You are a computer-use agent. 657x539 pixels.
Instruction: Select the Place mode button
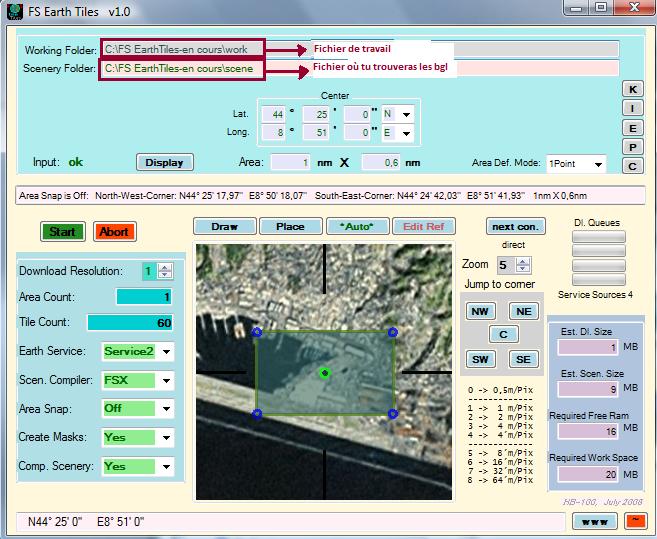(290, 227)
